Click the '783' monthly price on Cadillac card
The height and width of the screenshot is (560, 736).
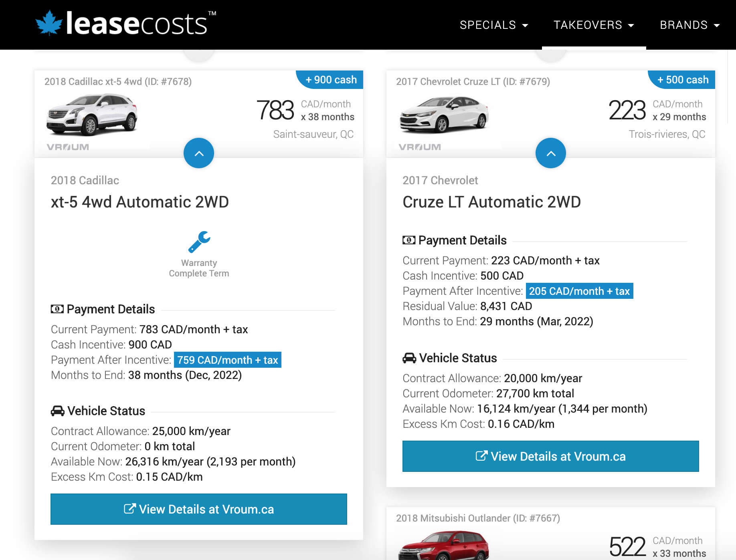coord(275,110)
